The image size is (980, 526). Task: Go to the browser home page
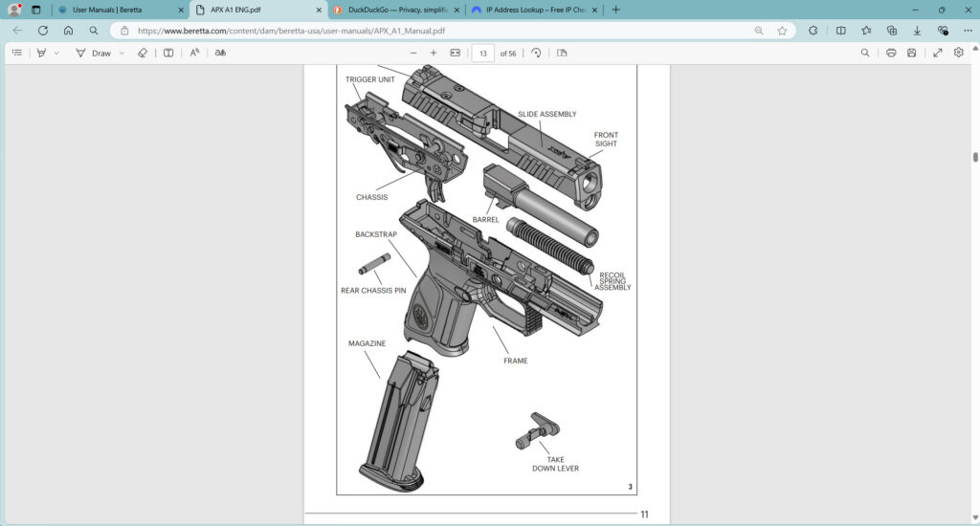tap(69, 30)
